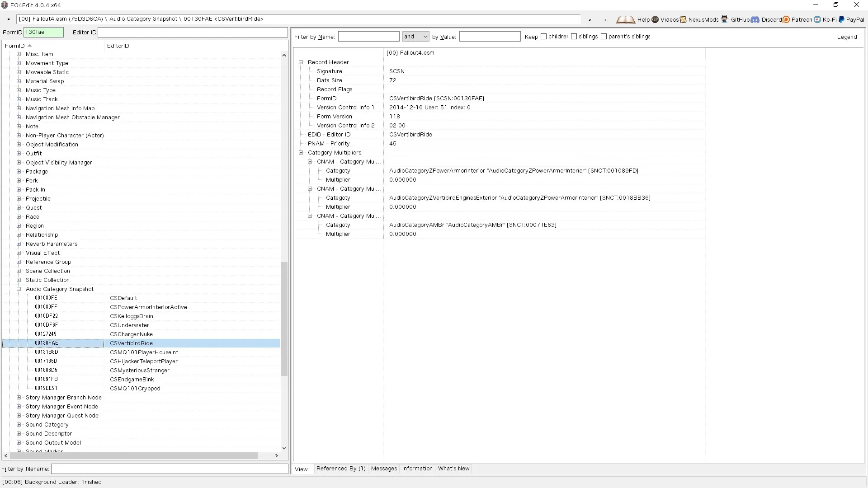Click the Discord icon
The image size is (868, 488).
tap(755, 19)
